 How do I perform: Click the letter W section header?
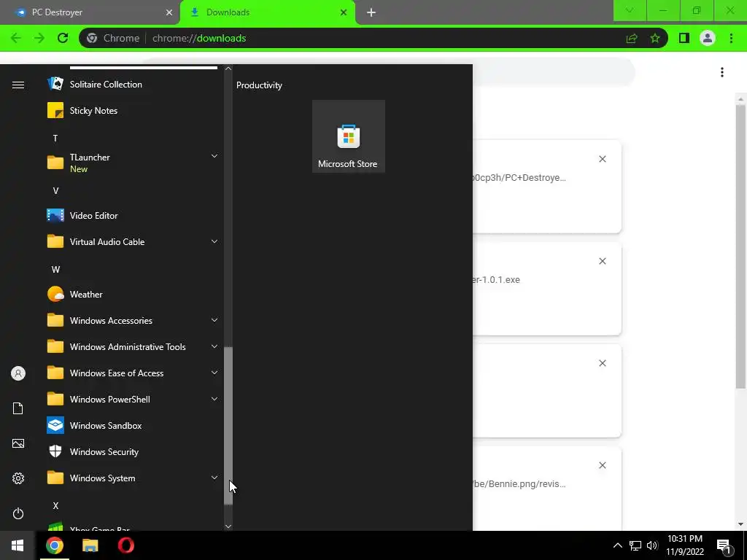[x=55, y=270]
